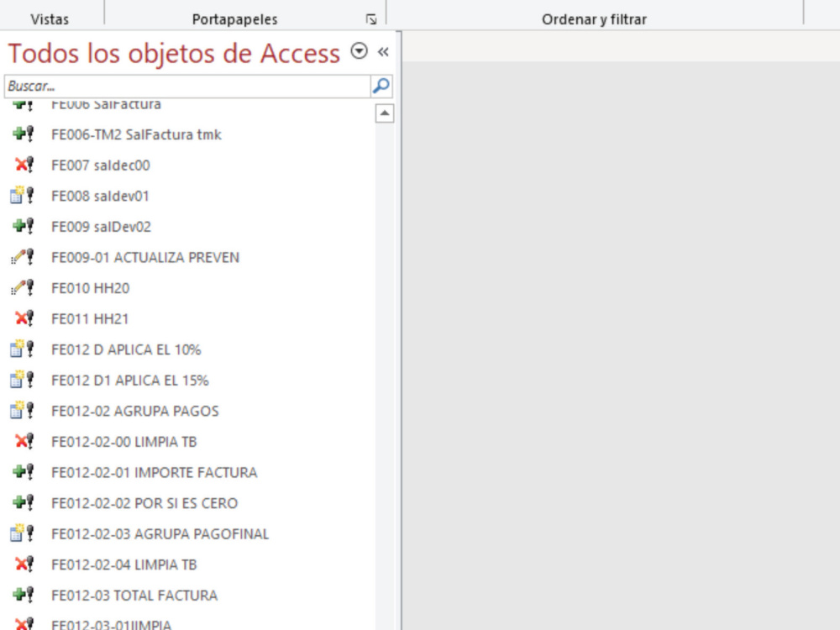This screenshot has width=840, height=630.
Task: Click append icon beside FE012-02-01 IMPORTE FACTURA
Action: (x=23, y=472)
